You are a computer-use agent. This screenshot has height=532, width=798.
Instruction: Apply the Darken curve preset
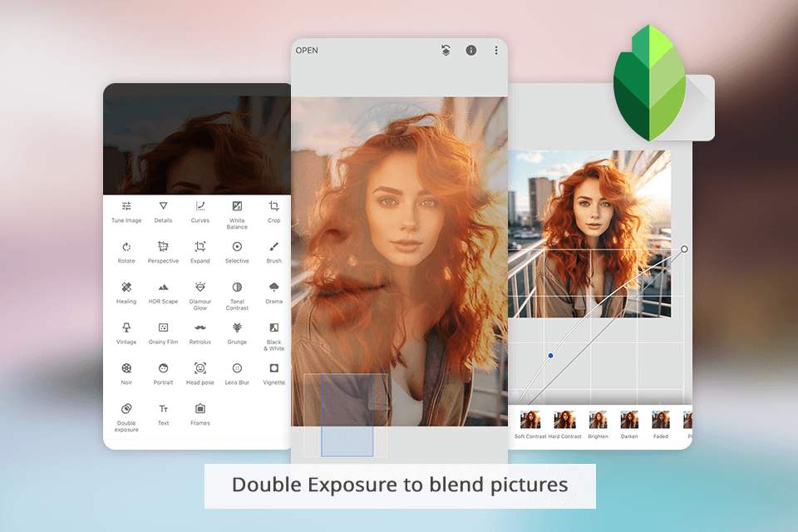(x=629, y=425)
